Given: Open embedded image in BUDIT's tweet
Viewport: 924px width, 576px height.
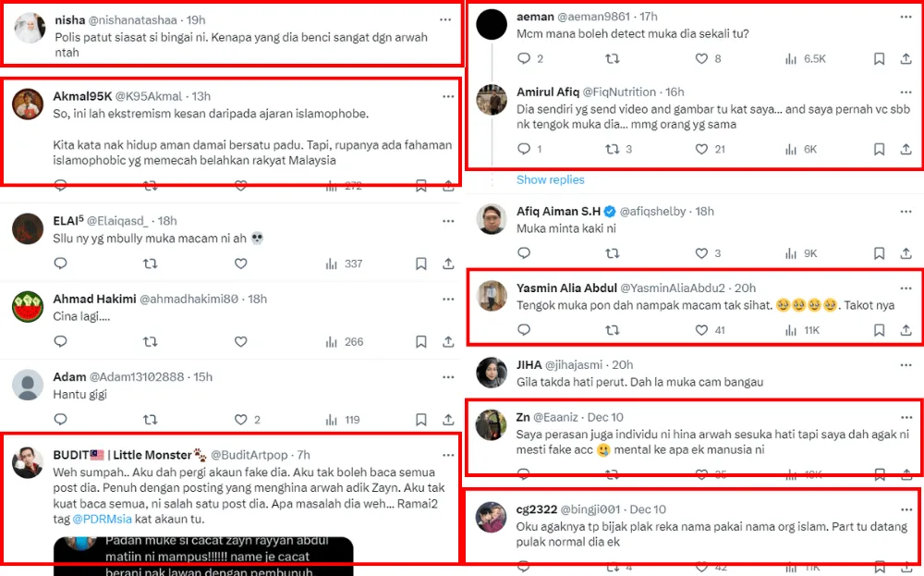Looking at the screenshot, I should click(x=203, y=553).
